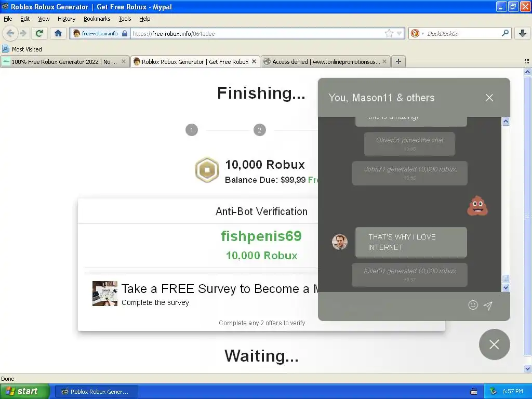Open the Edit menu
Image resolution: width=532 pixels, height=399 pixels.
(25, 19)
